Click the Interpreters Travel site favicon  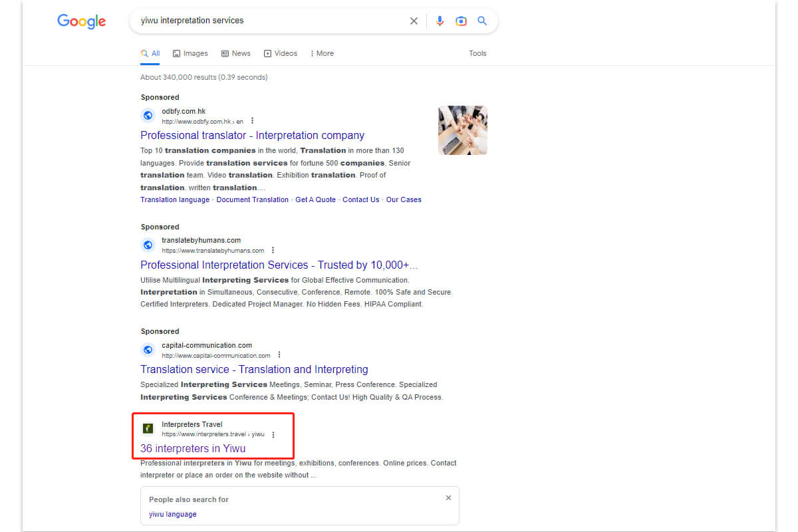coord(148,428)
